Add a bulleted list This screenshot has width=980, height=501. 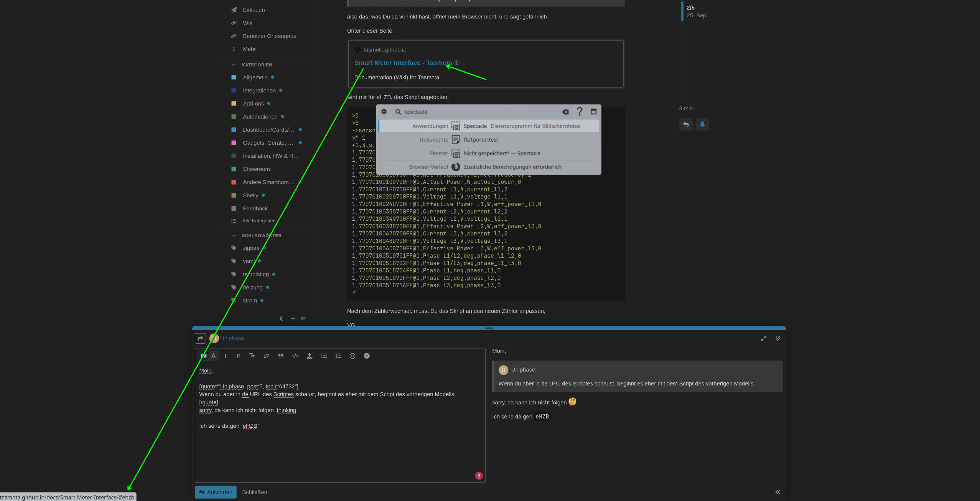(x=324, y=356)
